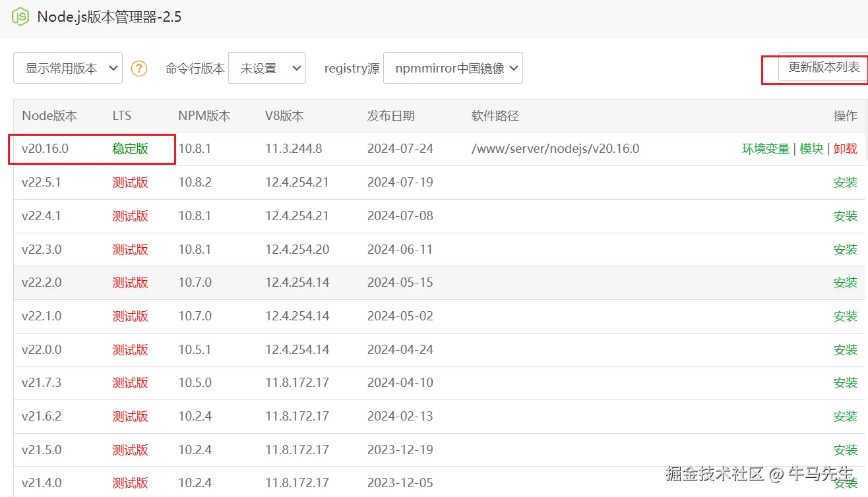
Task: Click 安装 for v22.0.0
Action: tap(846, 350)
